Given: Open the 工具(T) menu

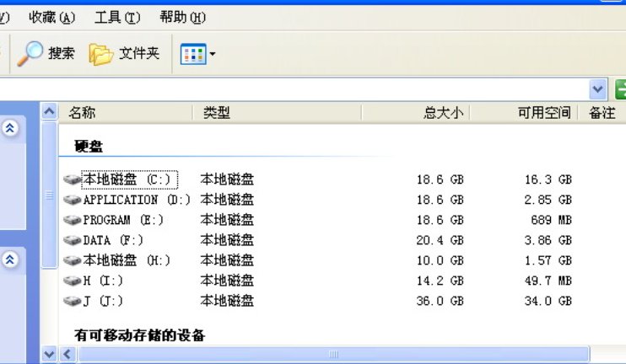Looking at the screenshot, I should 117,17.
